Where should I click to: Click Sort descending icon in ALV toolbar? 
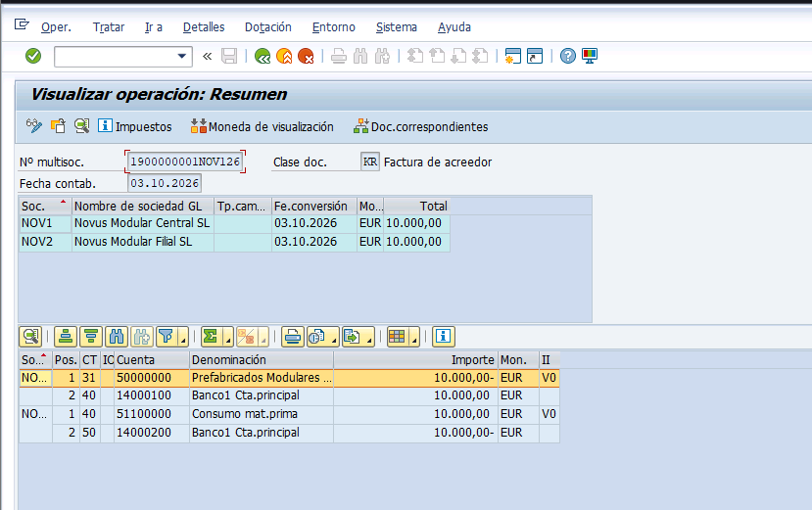point(91,337)
